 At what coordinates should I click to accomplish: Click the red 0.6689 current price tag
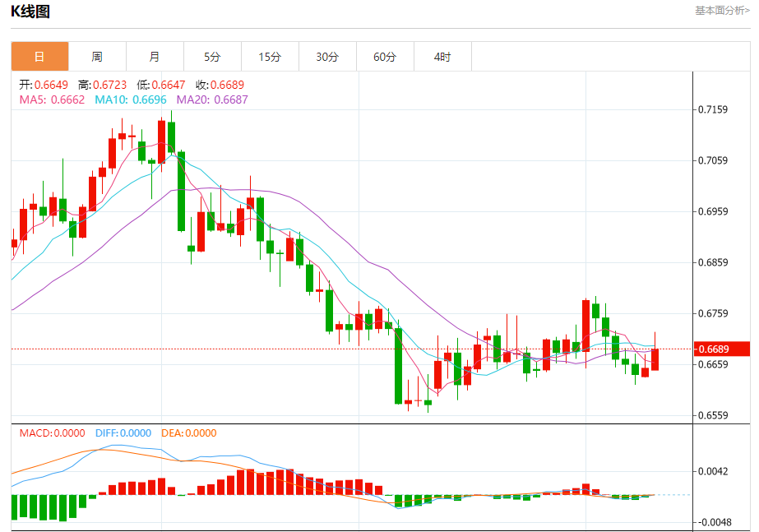pos(722,349)
